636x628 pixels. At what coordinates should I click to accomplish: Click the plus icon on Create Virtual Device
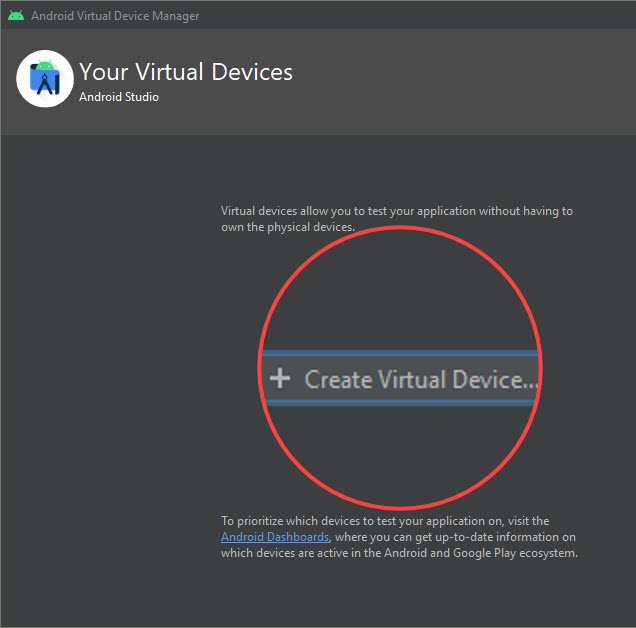click(x=280, y=378)
